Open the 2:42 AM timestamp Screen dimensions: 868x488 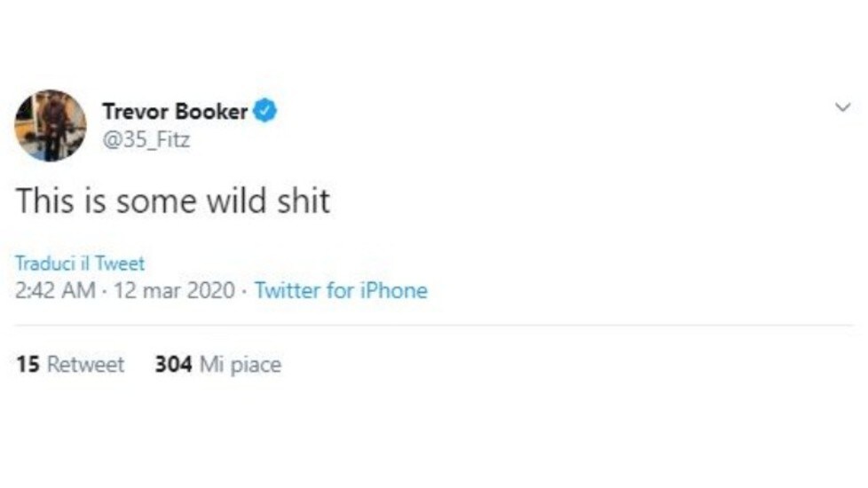click(55, 290)
